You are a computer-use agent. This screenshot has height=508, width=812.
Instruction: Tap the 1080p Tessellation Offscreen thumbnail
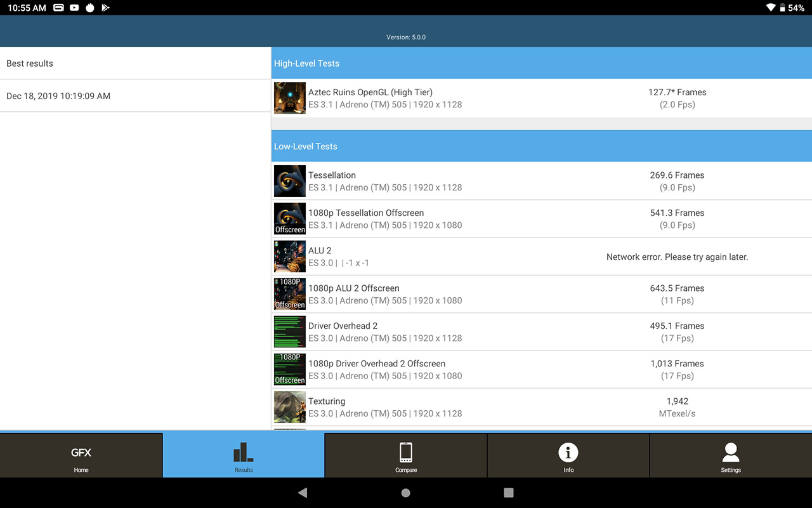(290, 218)
